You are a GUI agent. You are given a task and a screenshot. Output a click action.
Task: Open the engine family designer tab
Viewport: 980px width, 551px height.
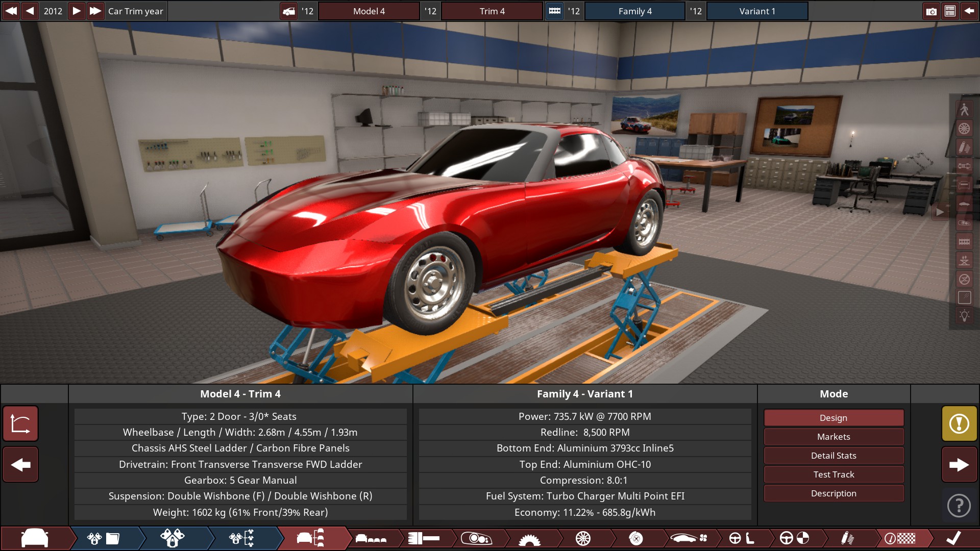point(173,538)
